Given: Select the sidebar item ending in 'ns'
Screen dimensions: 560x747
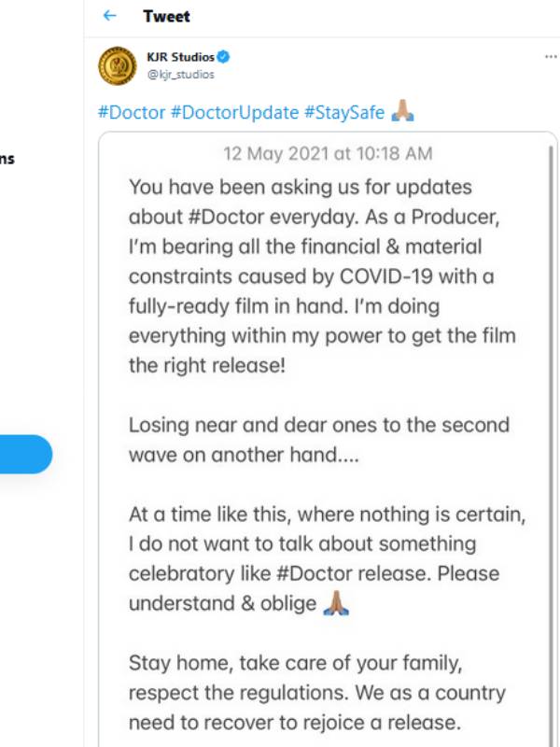Looking at the screenshot, I should (x=7, y=159).
